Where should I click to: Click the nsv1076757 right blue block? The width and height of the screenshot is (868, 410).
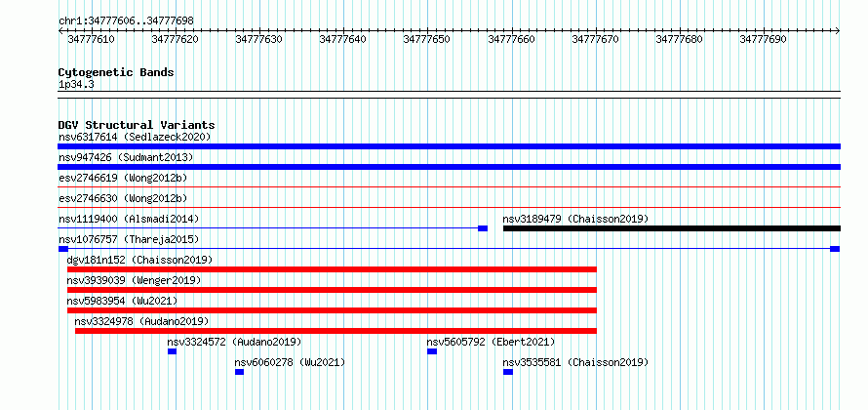pos(835,249)
